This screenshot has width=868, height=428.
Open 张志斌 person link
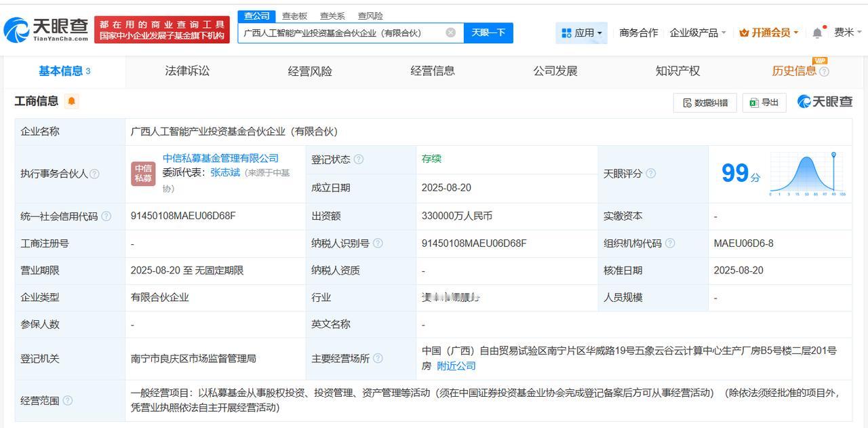coord(225,172)
